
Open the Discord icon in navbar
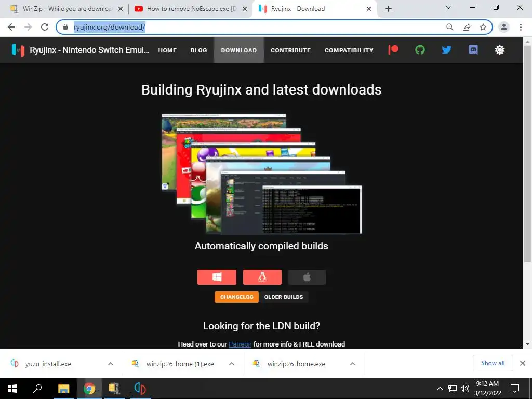coord(473,50)
